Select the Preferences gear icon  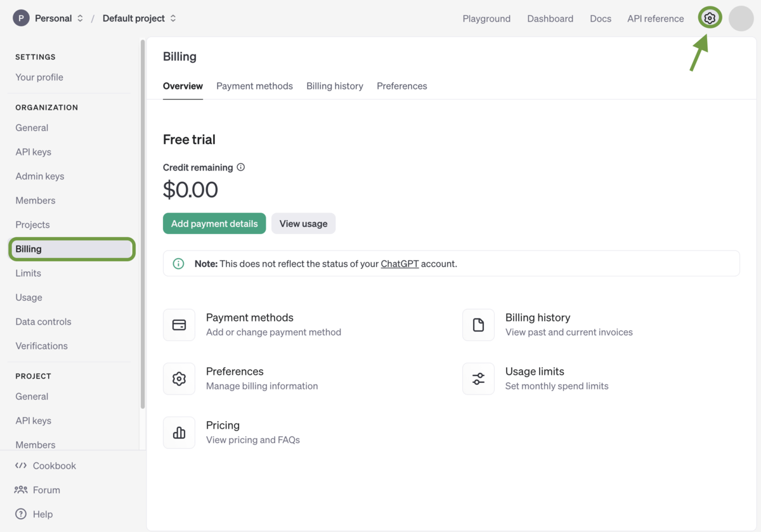(x=179, y=378)
